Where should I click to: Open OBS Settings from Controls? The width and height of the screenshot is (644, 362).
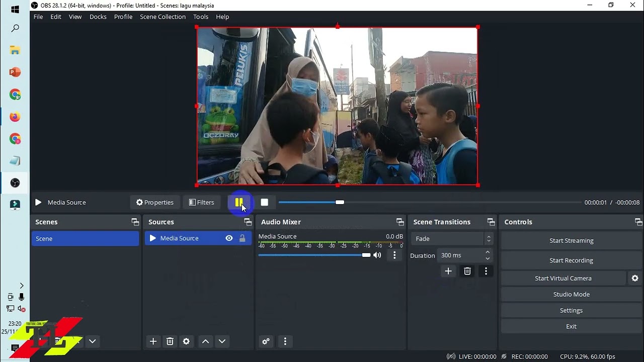[572, 310]
